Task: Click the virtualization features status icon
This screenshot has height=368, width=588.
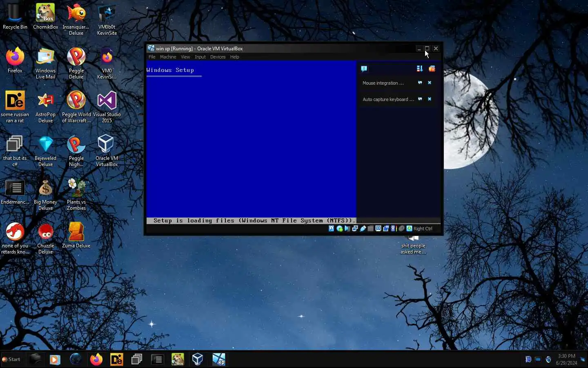Action: point(393,229)
